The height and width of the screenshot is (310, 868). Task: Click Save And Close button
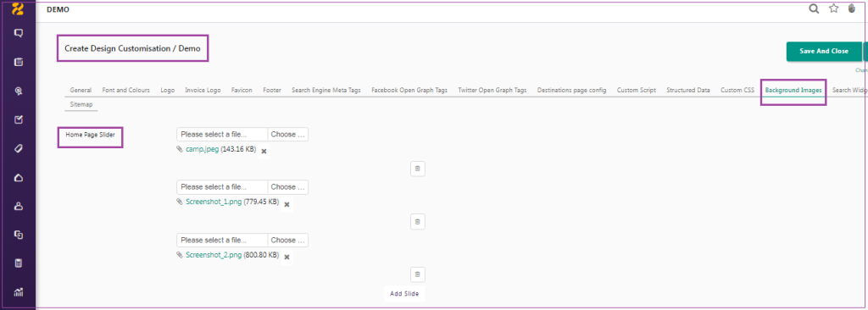coord(824,51)
